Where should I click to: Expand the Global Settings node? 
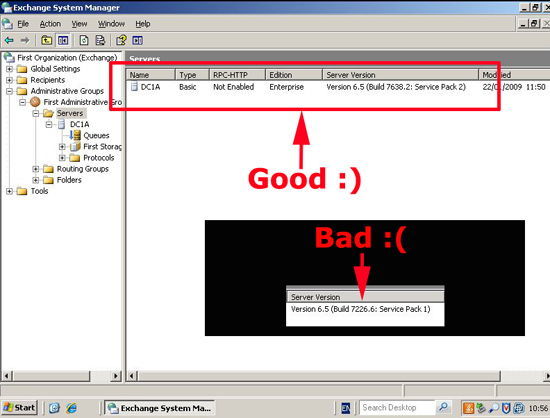[x=9, y=69]
